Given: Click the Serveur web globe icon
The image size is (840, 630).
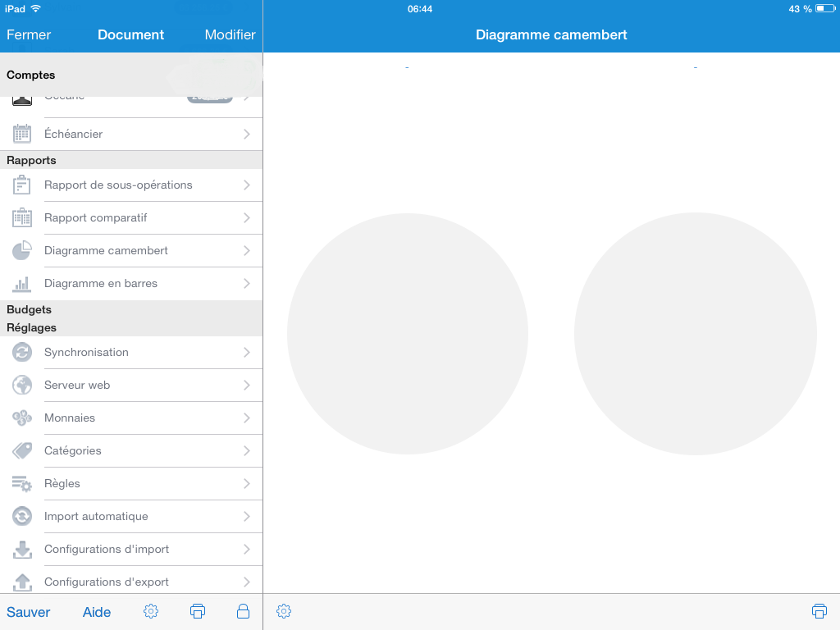Looking at the screenshot, I should click(x=22, y=385).
